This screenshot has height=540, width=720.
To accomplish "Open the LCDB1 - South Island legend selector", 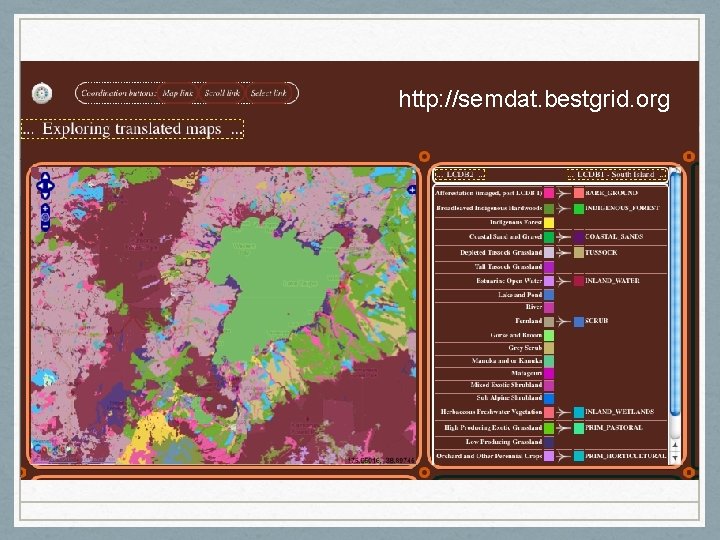I will tap(616, 174).
